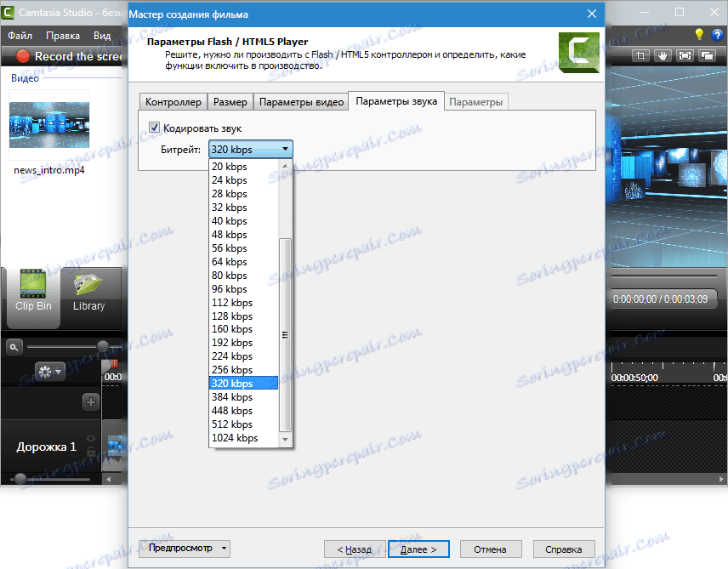Click the gear settings icon above the timeline
Viewport: 728px width, 569px height.
44,371
